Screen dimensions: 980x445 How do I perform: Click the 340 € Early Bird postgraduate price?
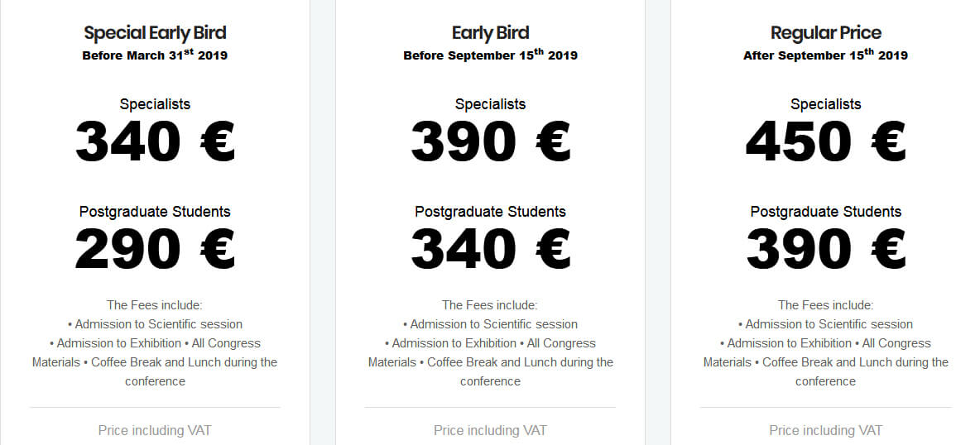click(490, 250)
